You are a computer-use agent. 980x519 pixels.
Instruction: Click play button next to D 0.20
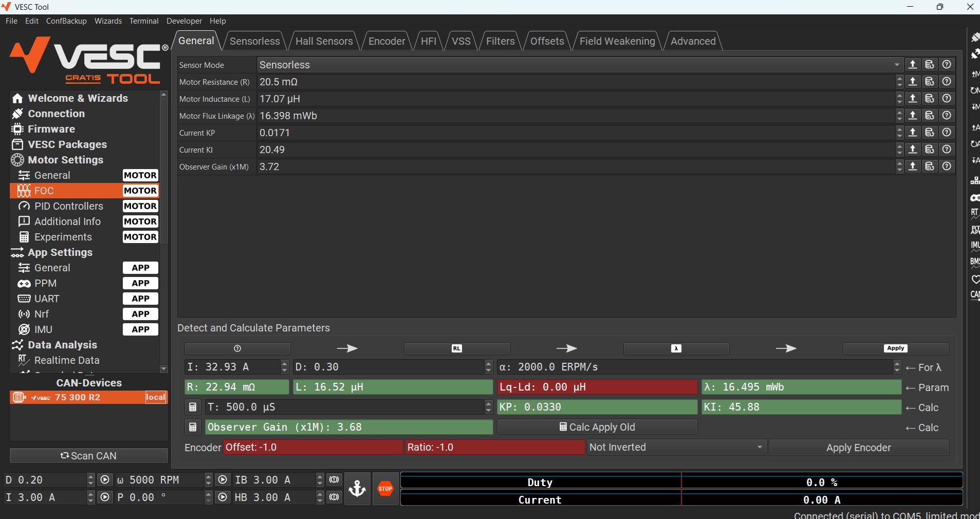105,480
